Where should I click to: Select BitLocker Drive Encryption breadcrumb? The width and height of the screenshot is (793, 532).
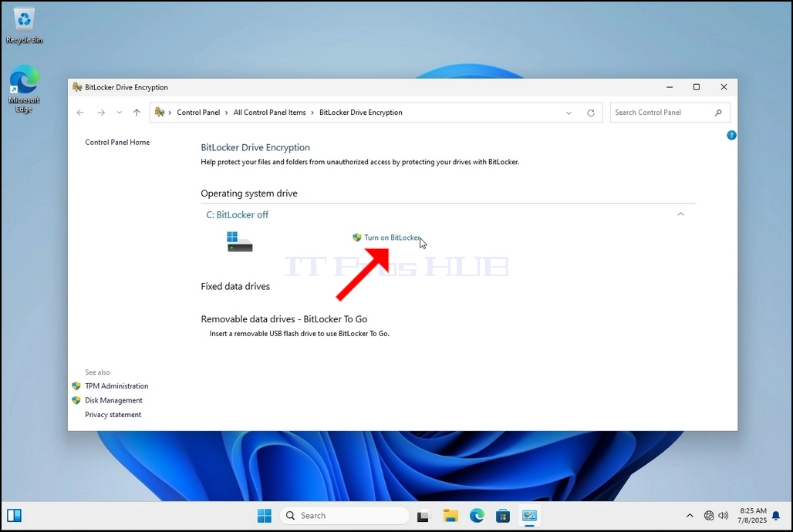coord(360,113)
